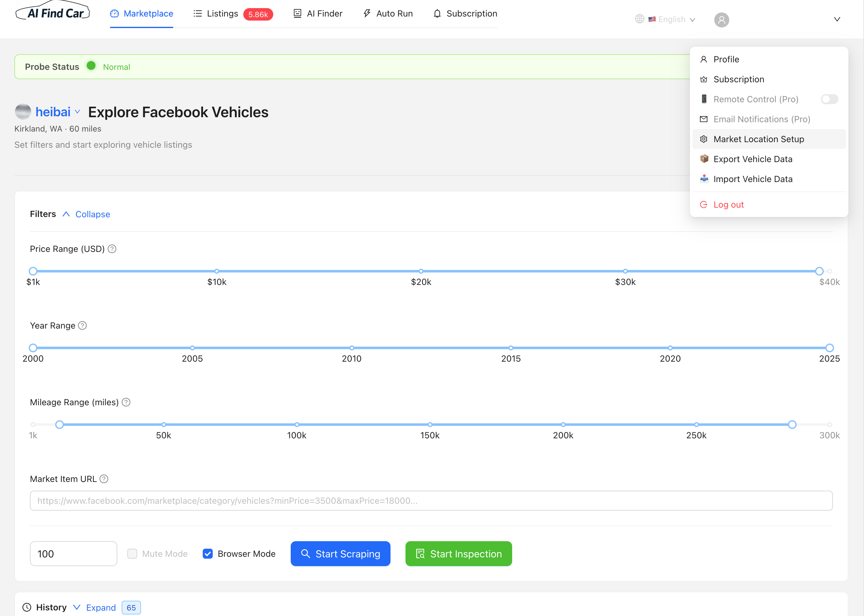Screen dimensions: 864x616
Task: Enable the Mute Mode checkbox
Action: [x=132, y=553]
